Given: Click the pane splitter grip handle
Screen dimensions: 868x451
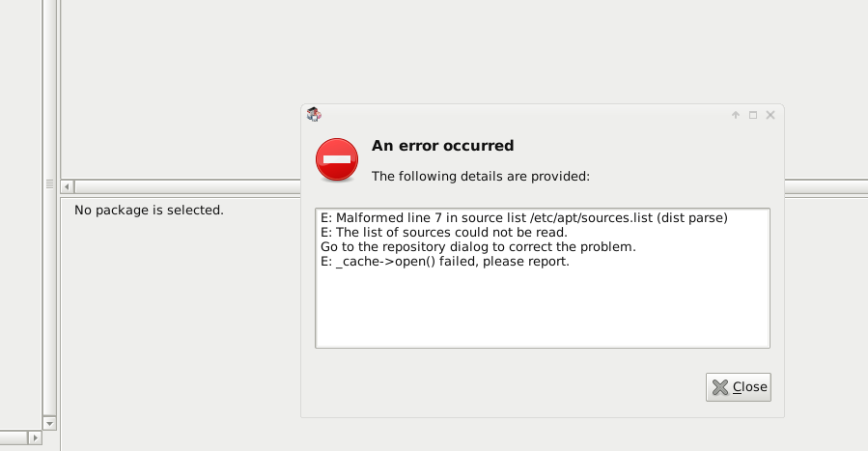Looking at the screenshot, I should (x=50, y=183).
